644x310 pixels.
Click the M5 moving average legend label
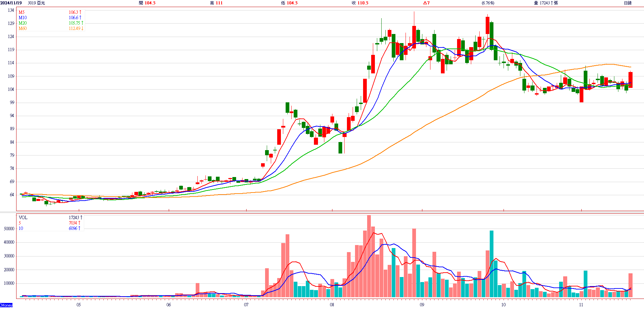pos(22,12)
